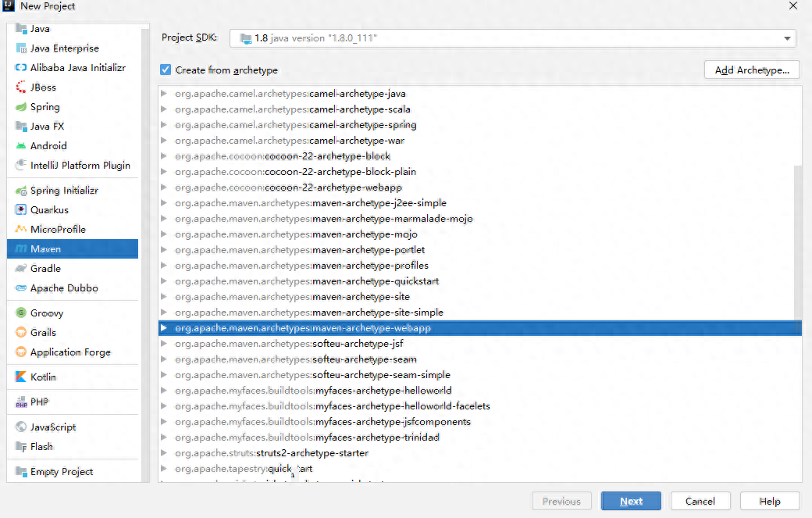
Task: Click the disabled Previous button
Action: click(x=561, y=501)
